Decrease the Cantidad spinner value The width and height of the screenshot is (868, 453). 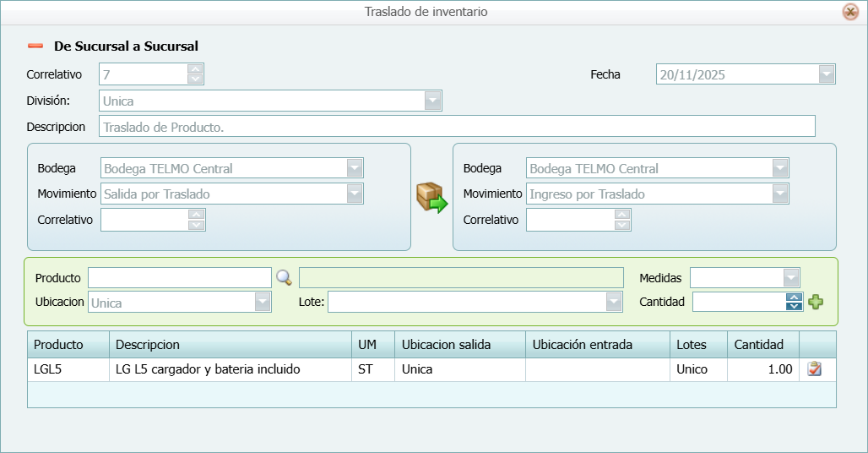[x=795, y=306]
